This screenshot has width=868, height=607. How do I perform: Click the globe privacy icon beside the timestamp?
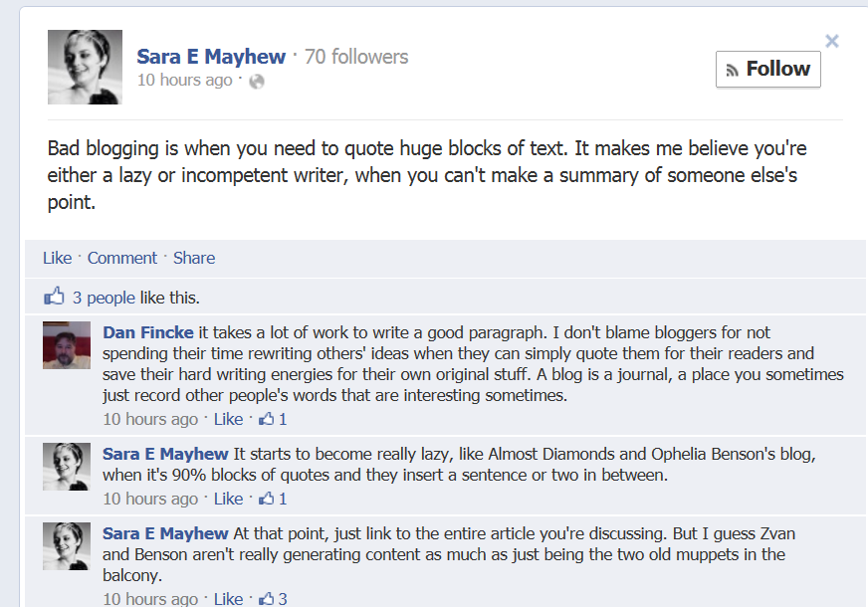pos(257,82)
